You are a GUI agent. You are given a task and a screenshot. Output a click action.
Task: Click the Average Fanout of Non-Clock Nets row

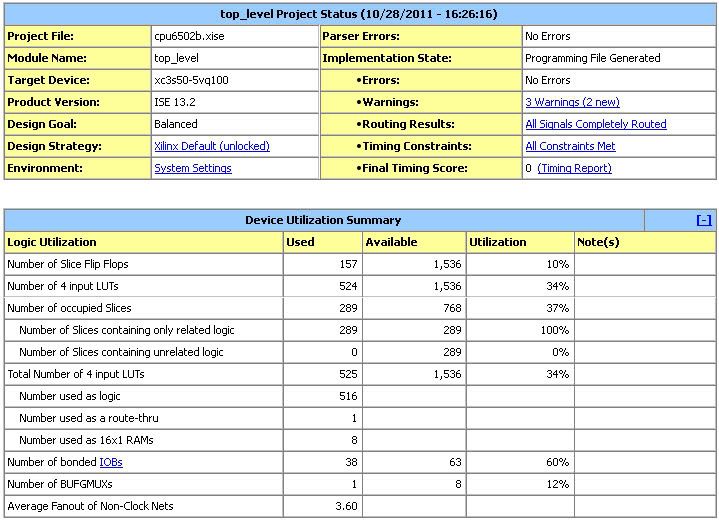tap(90, 506)
